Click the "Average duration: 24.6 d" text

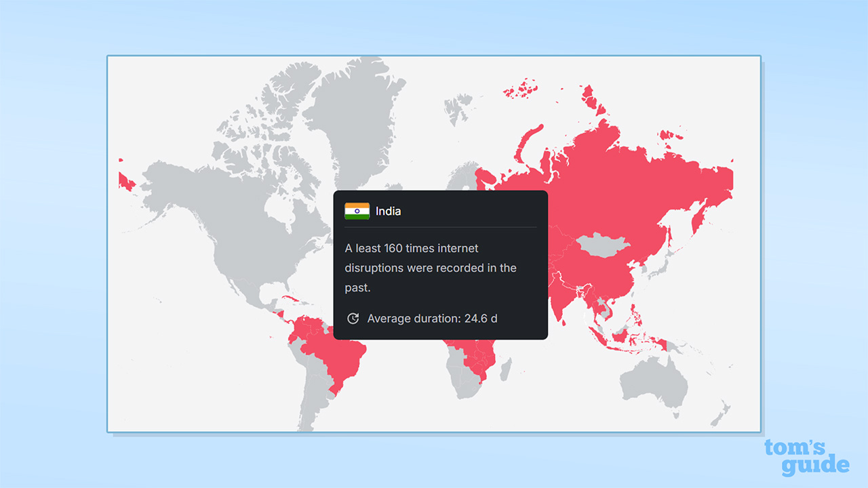click(x=432, y=319)
